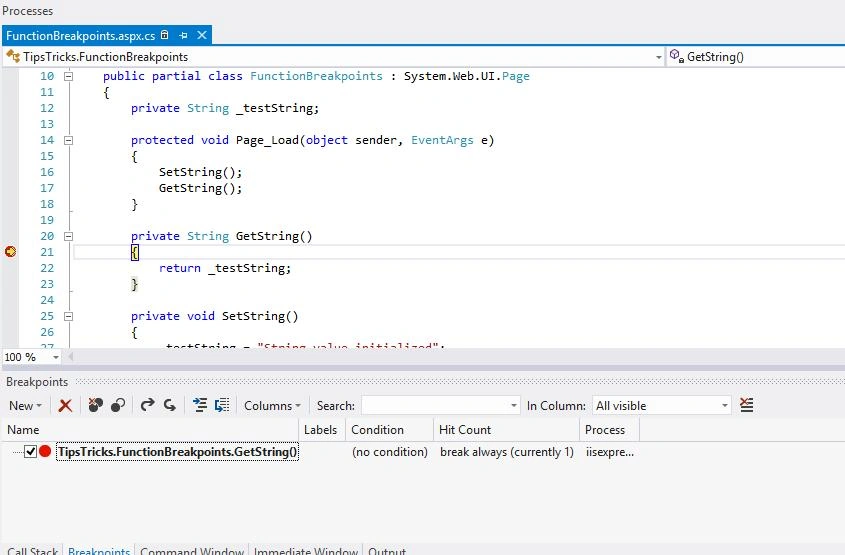Viewport: 845px width, 555px height.
Task: Click class icon beside TipsTricks.FunctionBreakpoints
Action: click(x=13, y=56)
